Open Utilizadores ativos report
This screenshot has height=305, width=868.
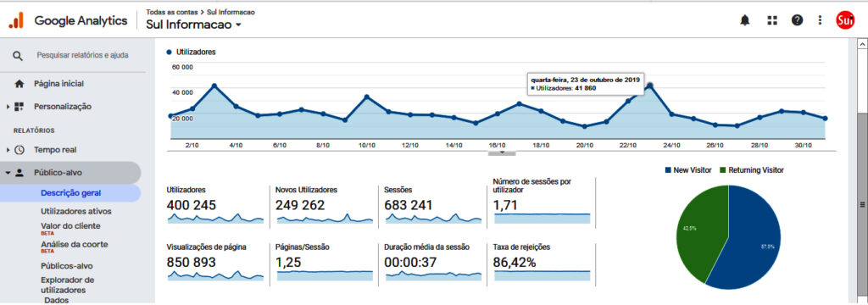[75, 211]
